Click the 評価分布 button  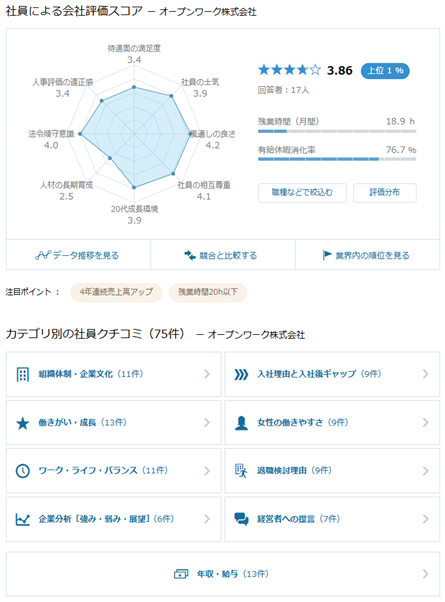[385, 193]
